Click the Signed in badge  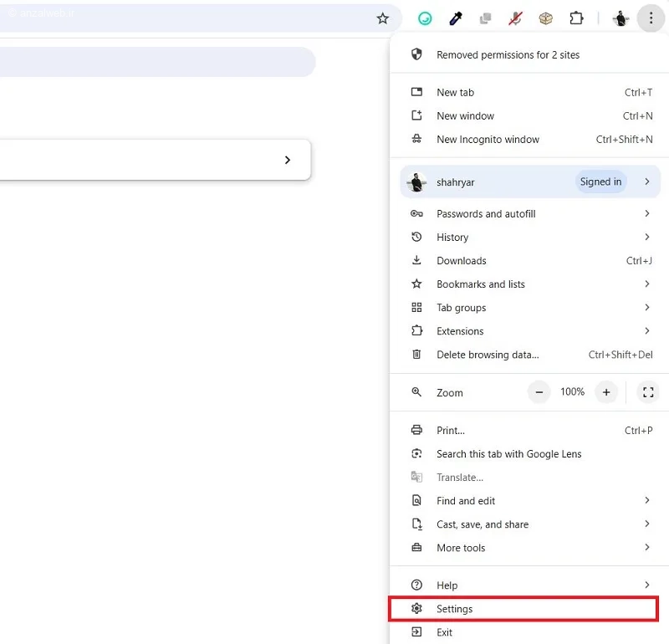click(600, 181)
